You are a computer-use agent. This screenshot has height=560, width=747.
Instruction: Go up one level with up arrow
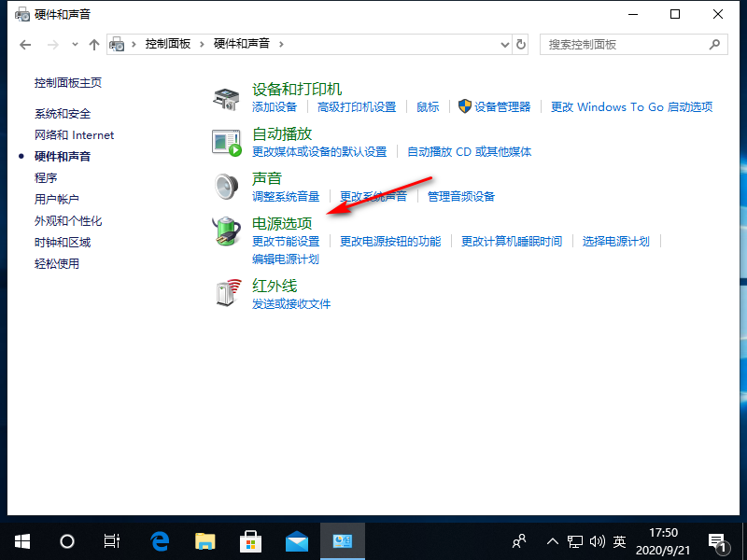pos(93,44)
